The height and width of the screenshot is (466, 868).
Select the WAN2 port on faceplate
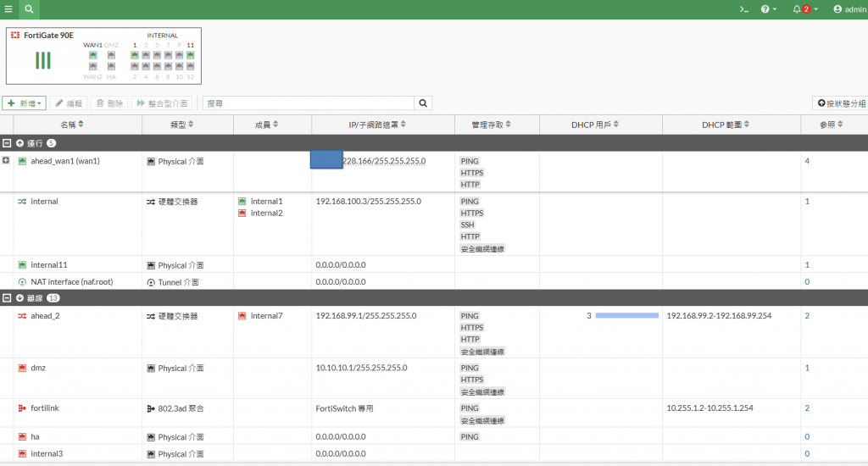pyautogui.click(x=93, y=66)
